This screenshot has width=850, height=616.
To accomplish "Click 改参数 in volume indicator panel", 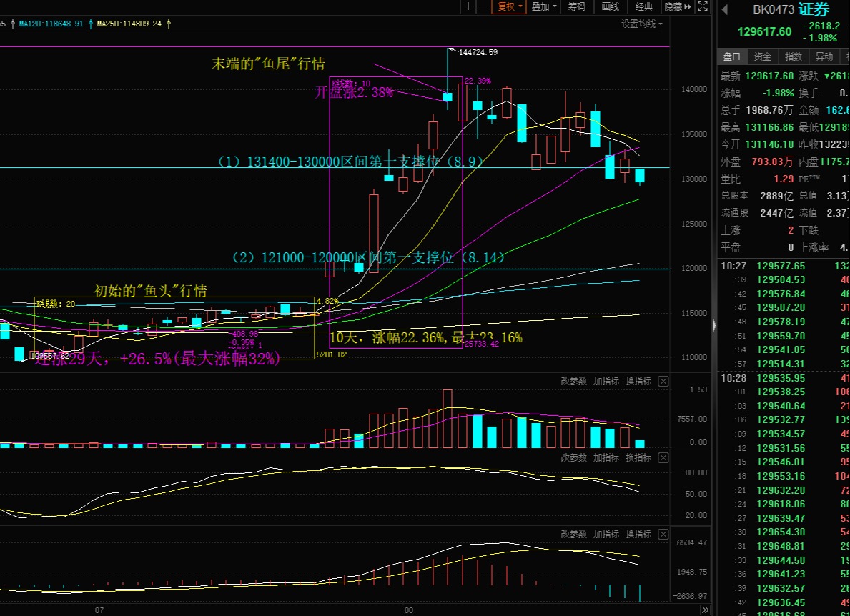I will (x=573, y=382).
